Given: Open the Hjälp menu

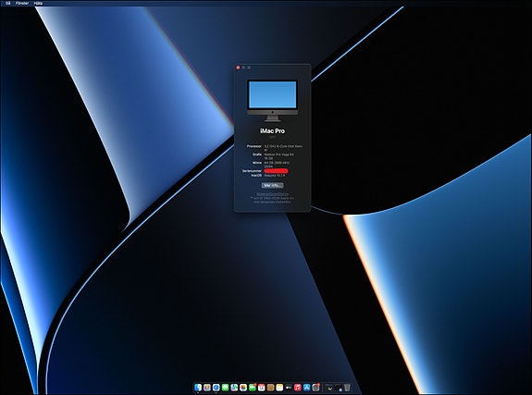Looking at the screenshot, I should pos(38,3).
